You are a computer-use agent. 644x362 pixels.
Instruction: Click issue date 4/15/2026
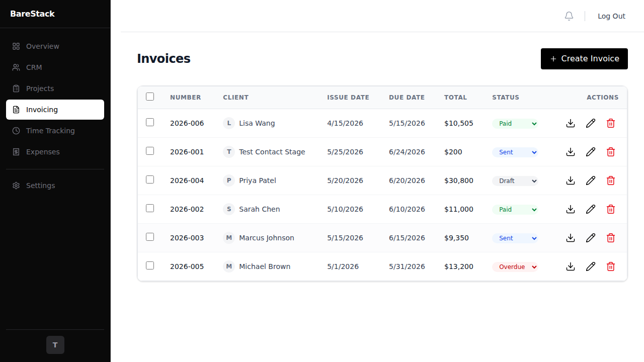[345, 123]
